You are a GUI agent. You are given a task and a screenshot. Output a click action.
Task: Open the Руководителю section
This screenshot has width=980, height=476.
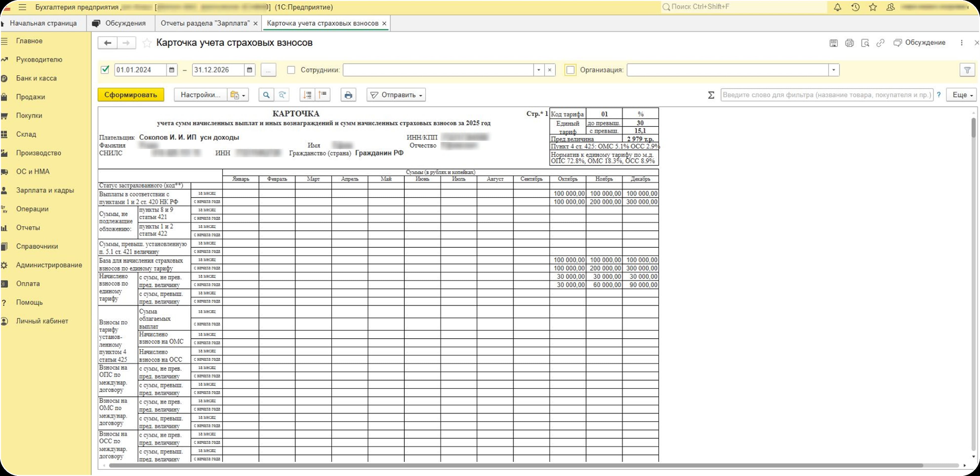[x=39, y=60]
